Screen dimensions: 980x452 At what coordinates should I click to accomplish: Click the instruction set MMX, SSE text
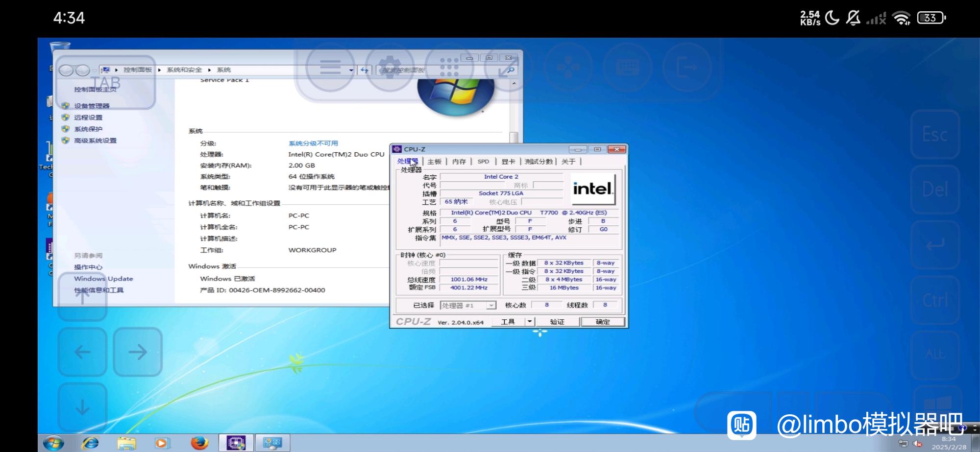pyautogui.click(x=504, y=238)
